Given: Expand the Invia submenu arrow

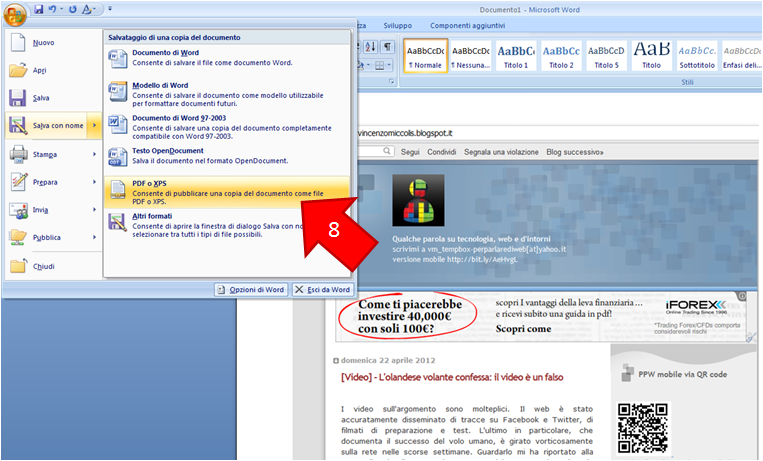Looking at the screenshot, I should pyautogui.click(x=94, y=210).
